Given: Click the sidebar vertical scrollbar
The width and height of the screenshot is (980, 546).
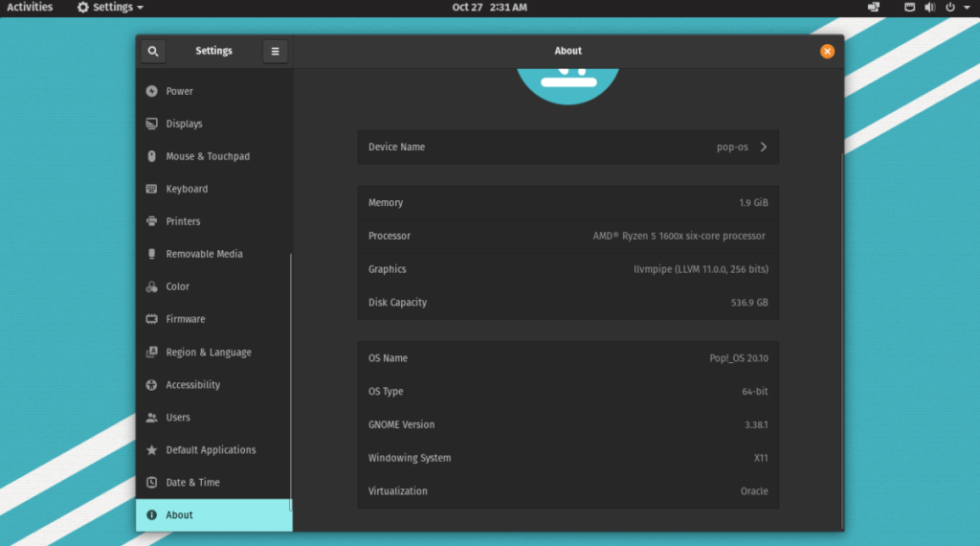Looking at the screenshot, I should [290, 383].
